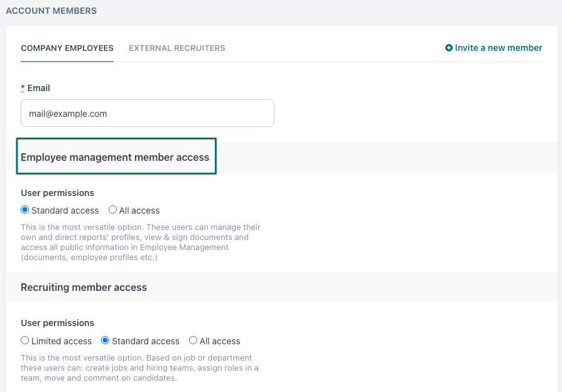Click the Recruiting member access heading
Screen dimensions: 562x392
84,287
